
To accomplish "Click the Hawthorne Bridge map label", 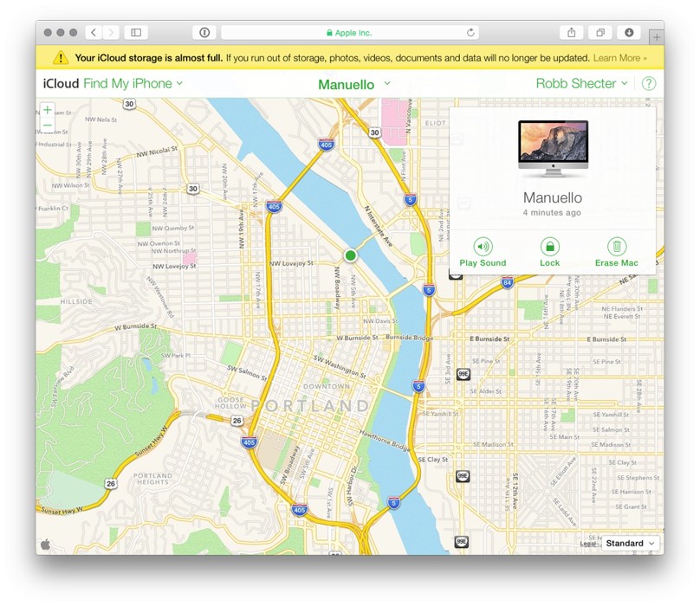I will [x=385, y=441].
